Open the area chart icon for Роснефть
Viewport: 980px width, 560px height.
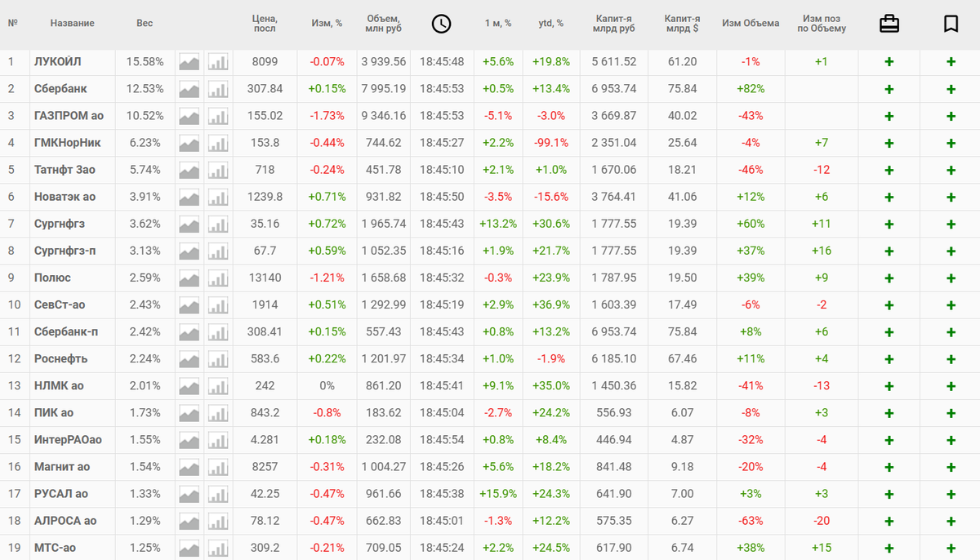click(189, 358)
